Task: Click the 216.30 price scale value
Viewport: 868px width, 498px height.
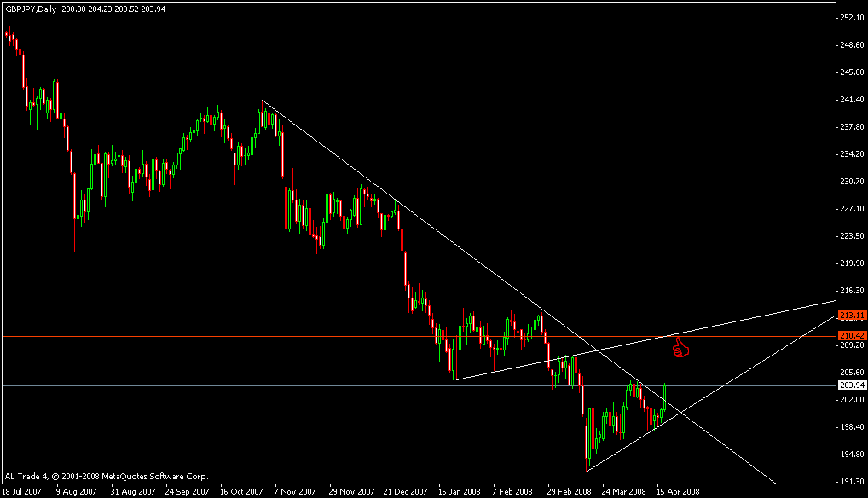Action: click(x=852, y=291)
